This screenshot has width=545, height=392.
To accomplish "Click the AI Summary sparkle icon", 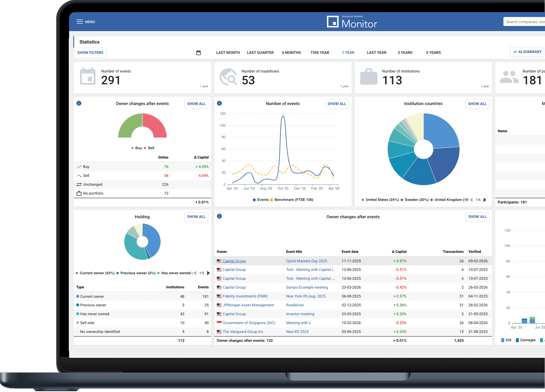I will 515,52.
